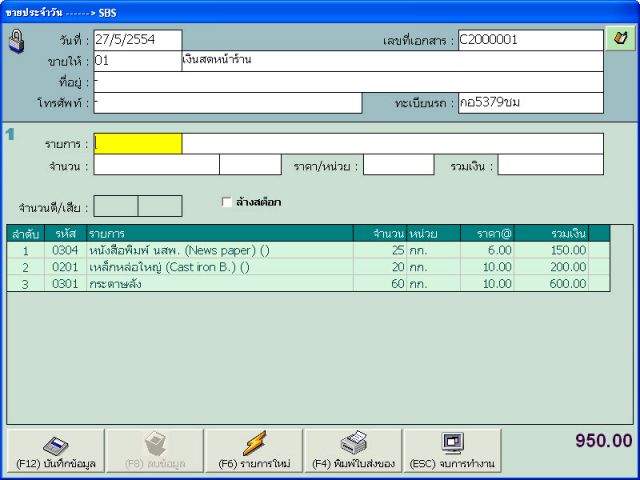This screenshot has height=480, width=640.
Task: Start a new entry with F6 button
Action: (x=254, y=451)
